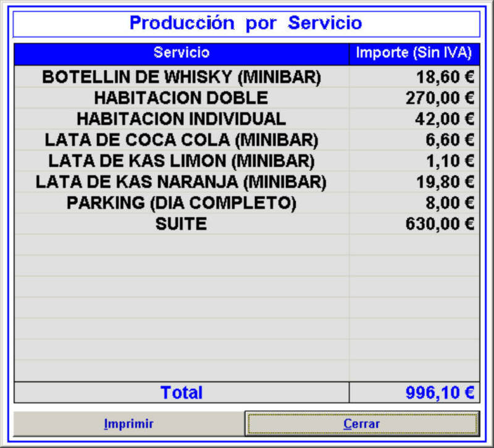Select the SUITE service row
Image resolution: width=494 pixels, height=448 pixels.
click(181, 224)
